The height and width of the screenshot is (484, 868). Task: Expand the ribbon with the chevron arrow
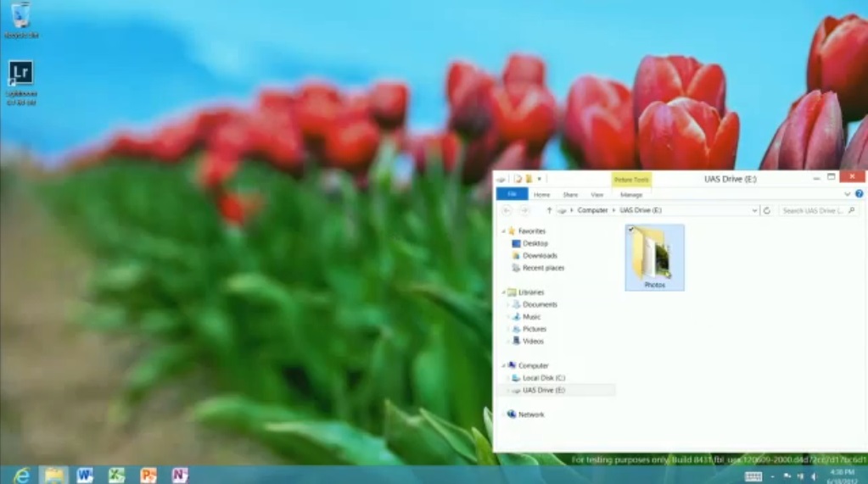pos(847,194)
